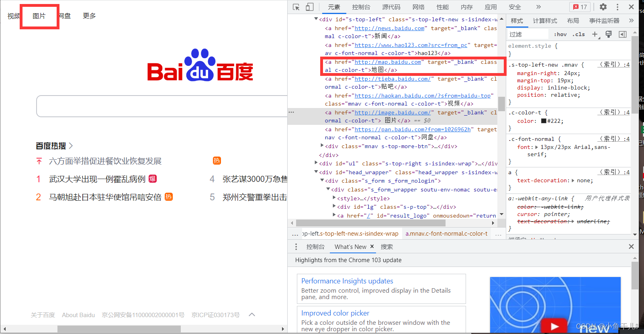This screenshot has height=334, width=644.
Task: Expand the s-top-more-btn div node
Action: (x=322, y=145)
